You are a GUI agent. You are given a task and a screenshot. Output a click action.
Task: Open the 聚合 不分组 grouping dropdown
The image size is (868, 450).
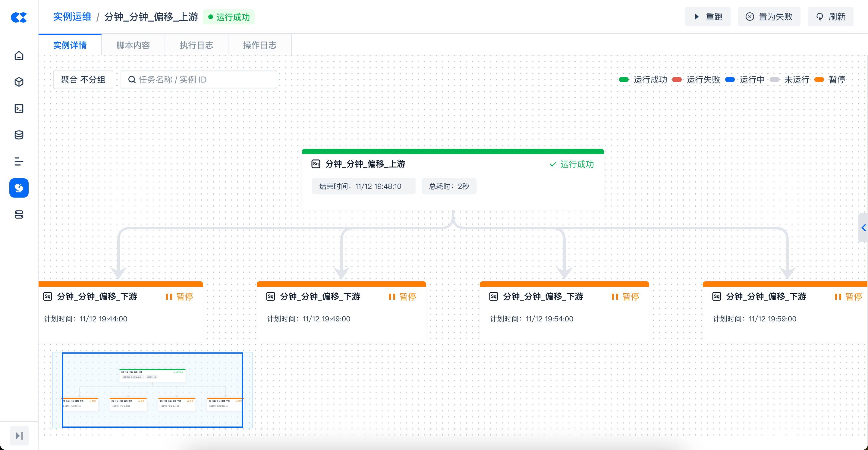point(83,80)
